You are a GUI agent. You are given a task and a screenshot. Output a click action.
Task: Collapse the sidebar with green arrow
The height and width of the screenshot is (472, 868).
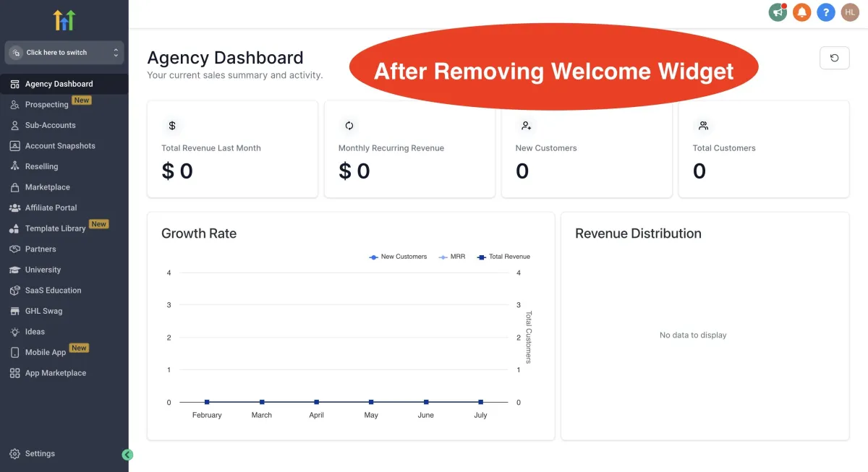coord(127,455)
